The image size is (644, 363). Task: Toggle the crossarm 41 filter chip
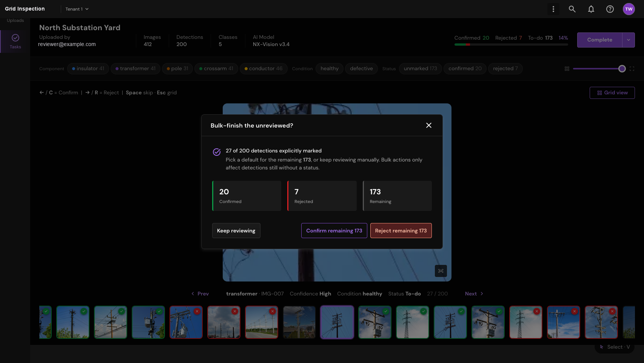pos(216,69)
